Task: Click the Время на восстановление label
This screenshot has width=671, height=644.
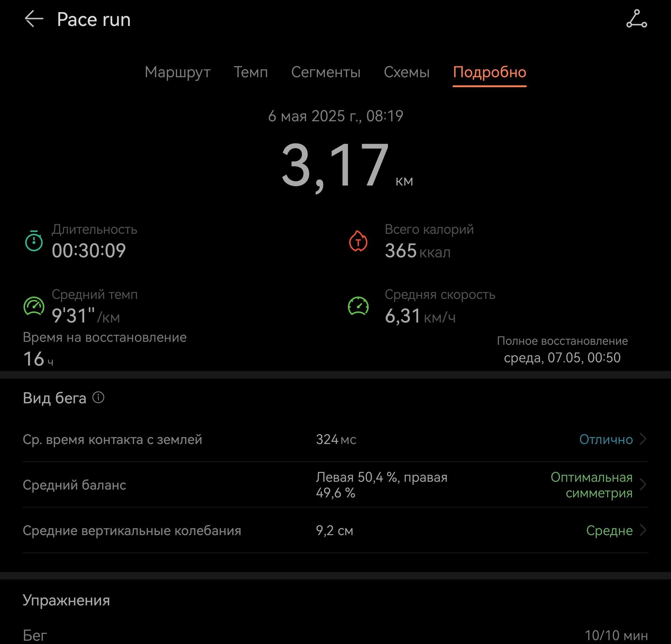Action: [x=105, y=338]
